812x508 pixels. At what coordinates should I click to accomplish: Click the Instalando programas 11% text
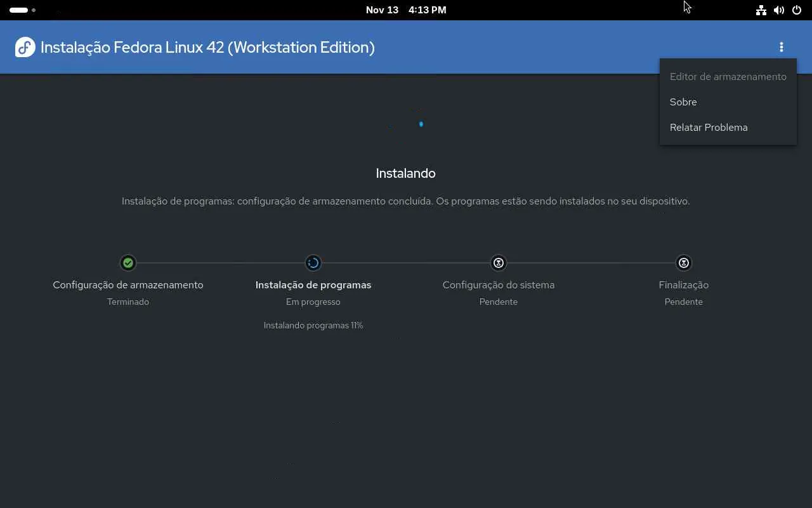click(313, 325)
